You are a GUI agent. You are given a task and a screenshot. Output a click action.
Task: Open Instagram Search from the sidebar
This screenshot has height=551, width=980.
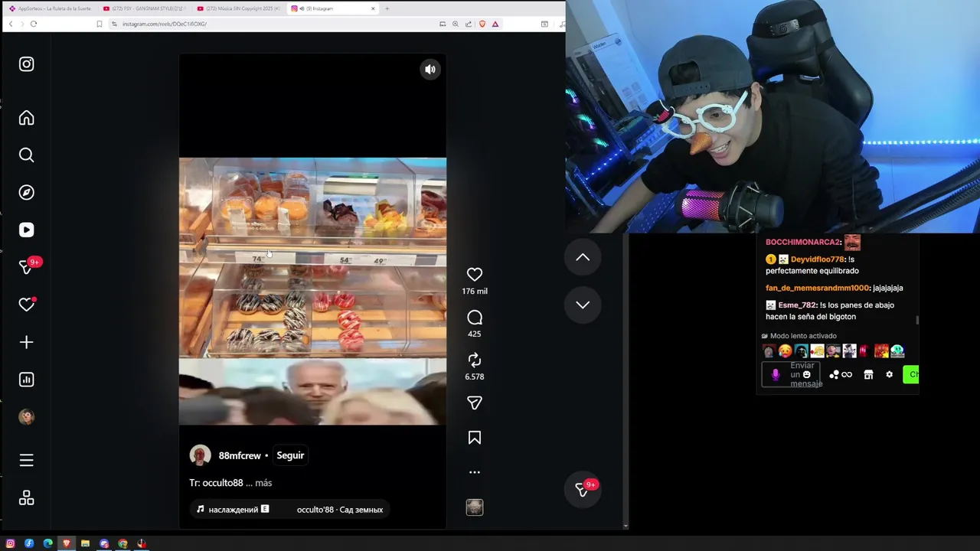pos(27,155)
